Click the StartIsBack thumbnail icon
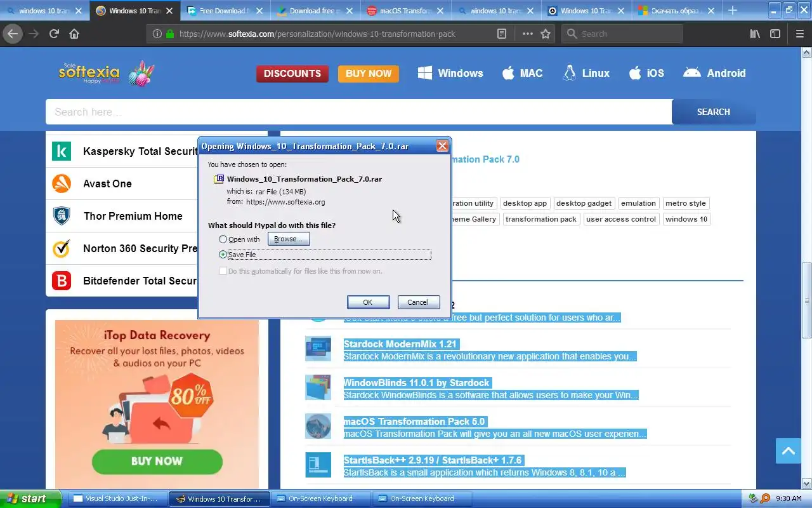This screenshot has width=812, height=508. point(318,465)
